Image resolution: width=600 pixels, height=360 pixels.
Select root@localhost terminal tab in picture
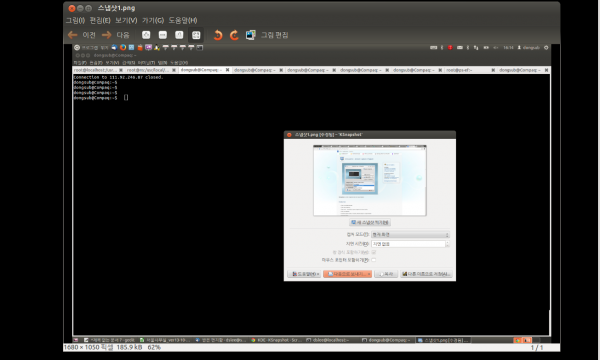point(98,70)
